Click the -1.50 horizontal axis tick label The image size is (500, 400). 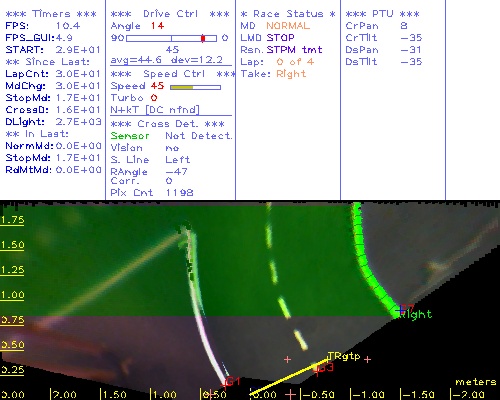coord(418,395)
